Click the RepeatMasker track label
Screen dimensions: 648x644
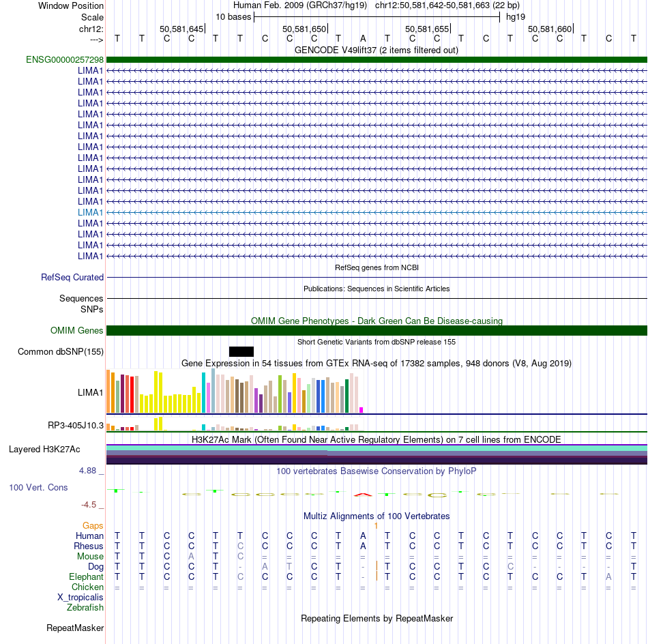75,628
